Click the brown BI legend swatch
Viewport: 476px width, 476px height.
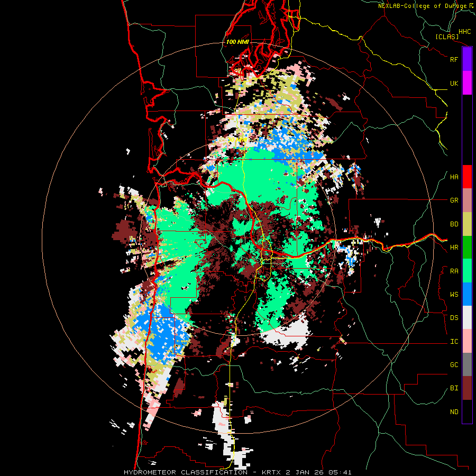coord(467,388)
